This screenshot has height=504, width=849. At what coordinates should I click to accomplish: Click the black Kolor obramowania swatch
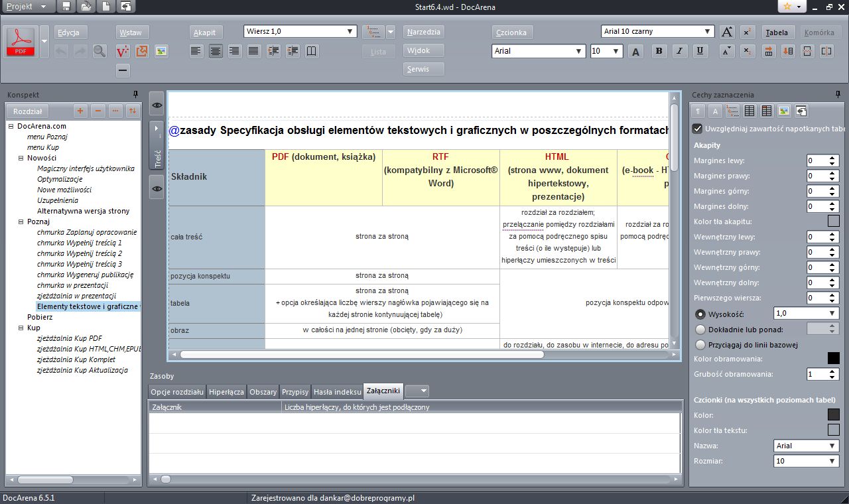tap(833, 359)
